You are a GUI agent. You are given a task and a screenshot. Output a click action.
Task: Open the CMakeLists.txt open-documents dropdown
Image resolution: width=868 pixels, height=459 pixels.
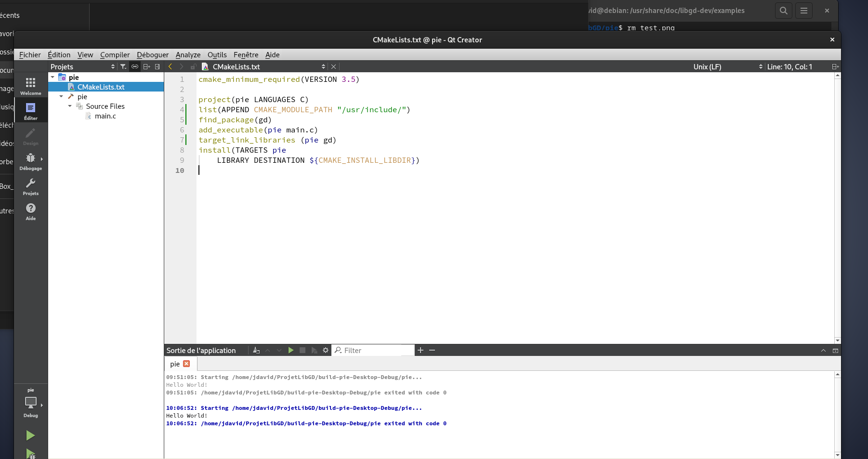coord(264,66)
